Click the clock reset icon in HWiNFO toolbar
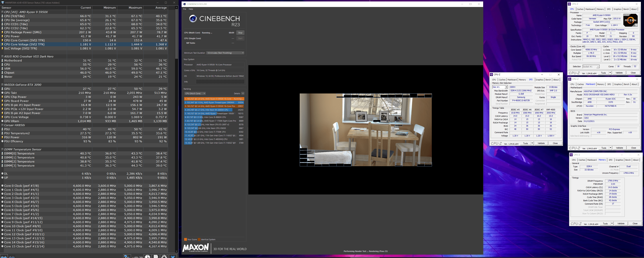The width and height of the screenshot is (644, 258). (147, 257)
